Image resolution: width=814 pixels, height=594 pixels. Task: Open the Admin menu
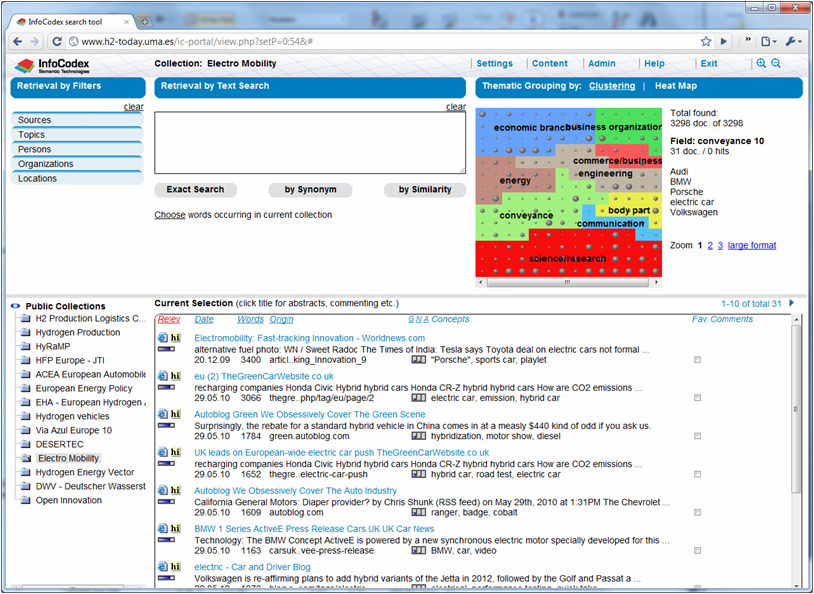coord(602,63)
